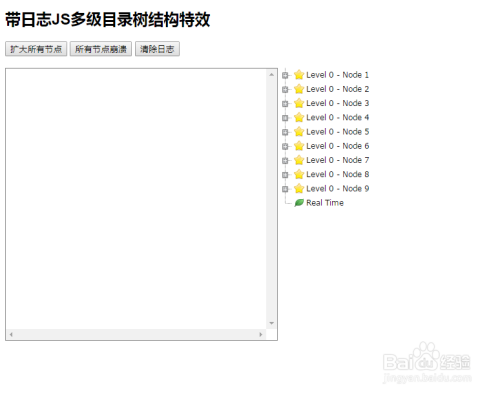This screenshot has height=395, width=500.
Task: Expand Level 0 - Node 2 with plus box
Action: point(285,89)
